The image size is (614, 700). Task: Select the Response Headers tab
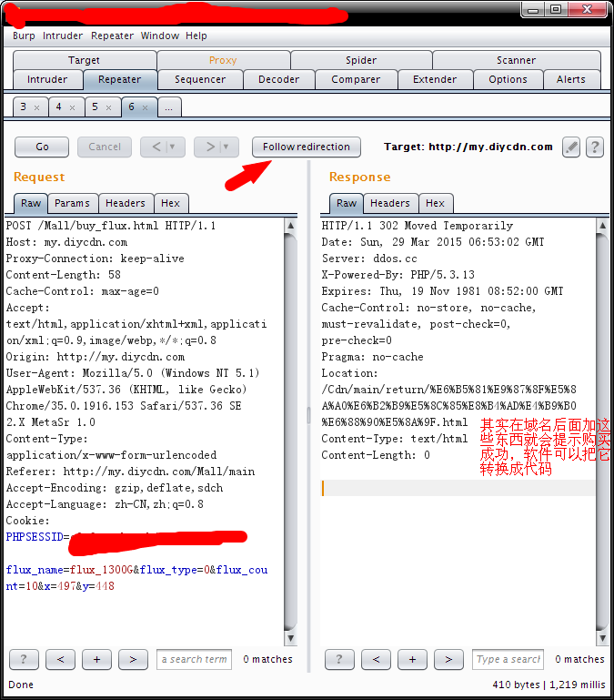pos(390,204)
